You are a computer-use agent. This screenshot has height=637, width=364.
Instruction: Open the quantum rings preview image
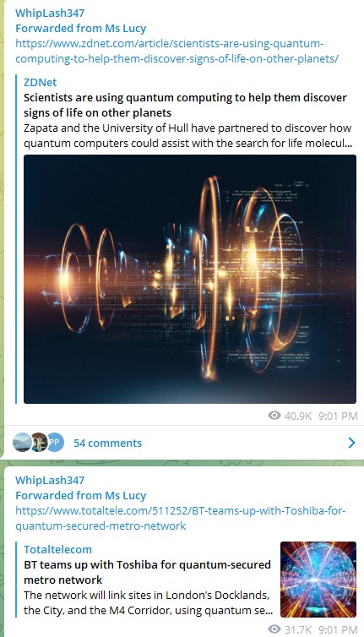pyautogui.click(x=190, y=279)
